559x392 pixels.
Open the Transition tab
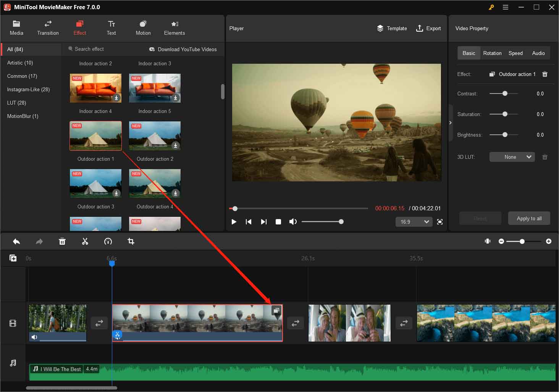[48, 28]
